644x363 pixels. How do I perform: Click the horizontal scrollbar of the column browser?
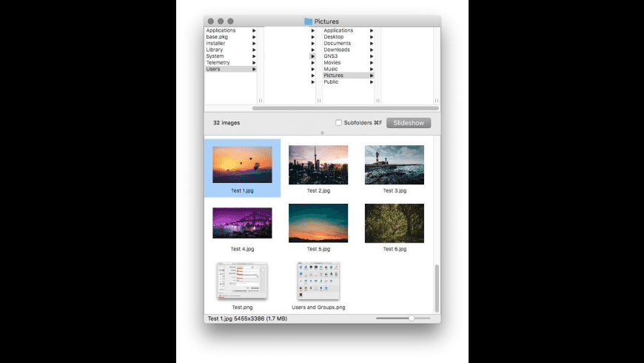click(346, 109)
